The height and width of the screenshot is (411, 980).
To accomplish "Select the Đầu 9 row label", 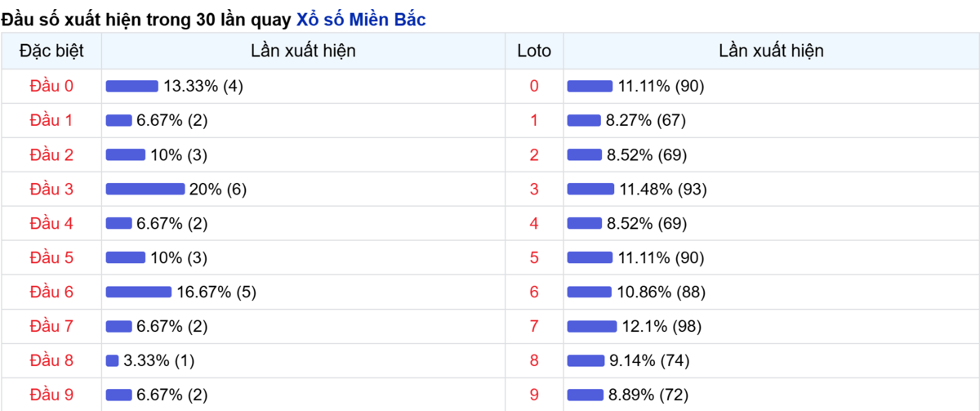I will click(x=51, y=395).
